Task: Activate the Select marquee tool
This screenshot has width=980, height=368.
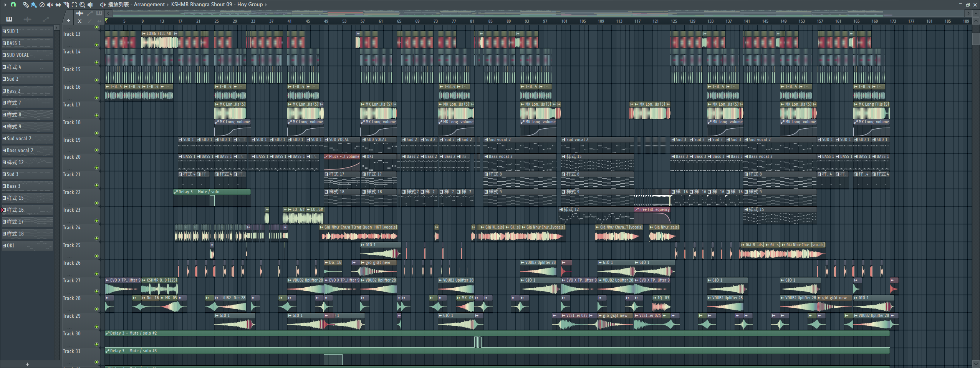Action: pos(74,5)
